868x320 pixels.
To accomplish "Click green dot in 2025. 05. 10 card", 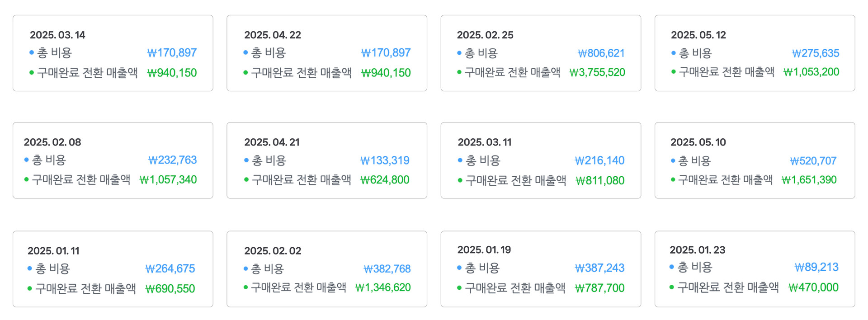I will click(x=673, y=179).
